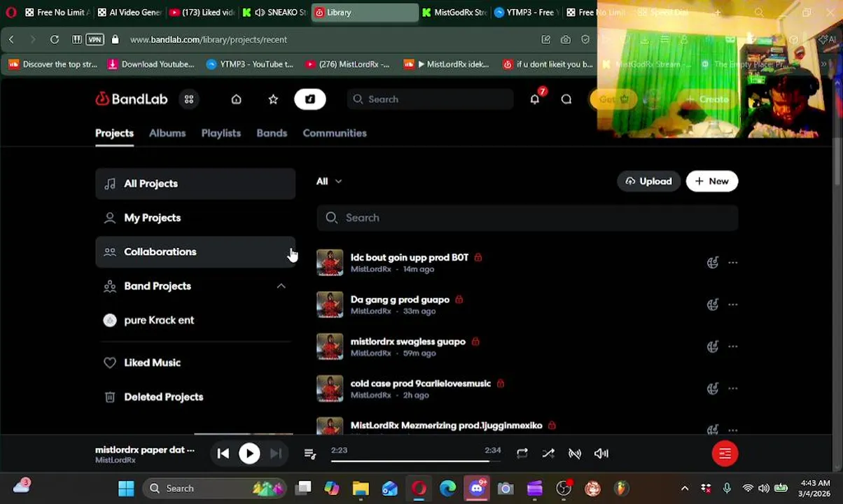The image size is (843, 504).
Task: Click the volume speaker icon in player
Action: (601, 454)
